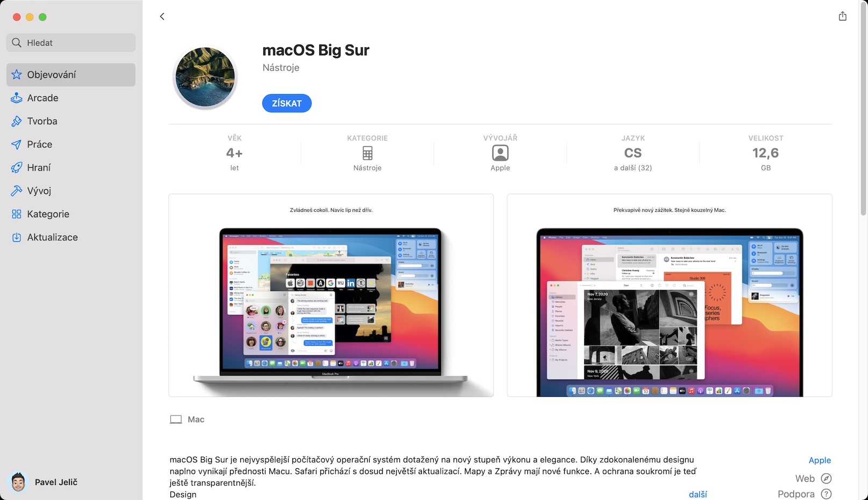868x500 pixels.
Task: Click the ZÍSKAT download button
Action: pyautogui.click(x=286, y=103)
